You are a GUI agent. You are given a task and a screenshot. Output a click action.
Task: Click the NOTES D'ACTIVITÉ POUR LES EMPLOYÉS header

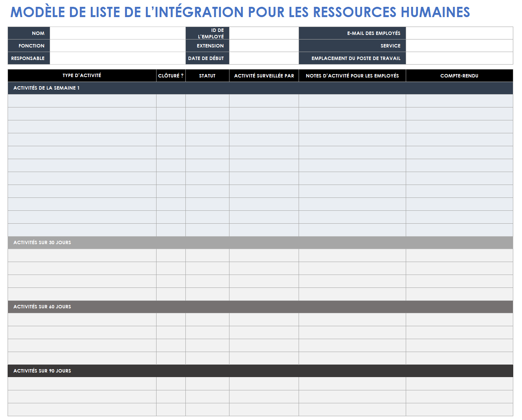tap(352, 76)
